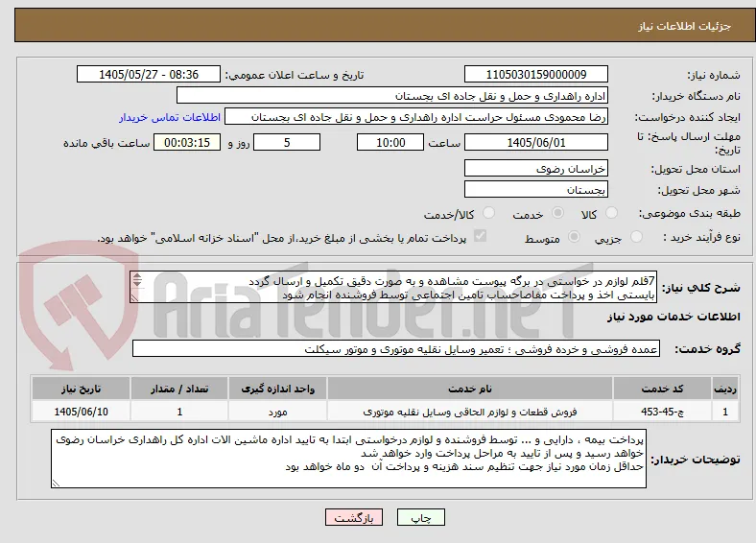756x543 pixels.
Task: Click the شرح کلی نیاز text area
Action: (x=393, y=287)
